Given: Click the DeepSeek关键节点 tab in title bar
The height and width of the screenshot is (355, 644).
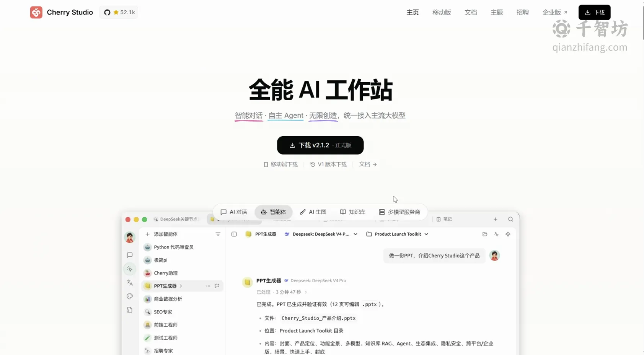Looking at the screenshot, I should (x=176, y=219).
